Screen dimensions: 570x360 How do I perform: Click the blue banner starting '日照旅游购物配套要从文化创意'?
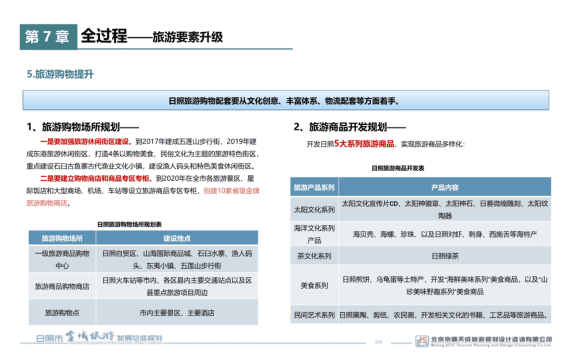(286, 100)
